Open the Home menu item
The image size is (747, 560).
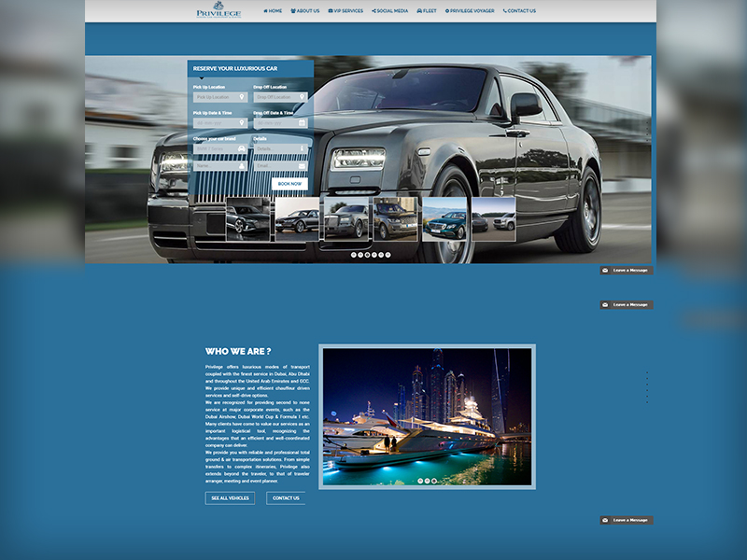tap(273, 11)
